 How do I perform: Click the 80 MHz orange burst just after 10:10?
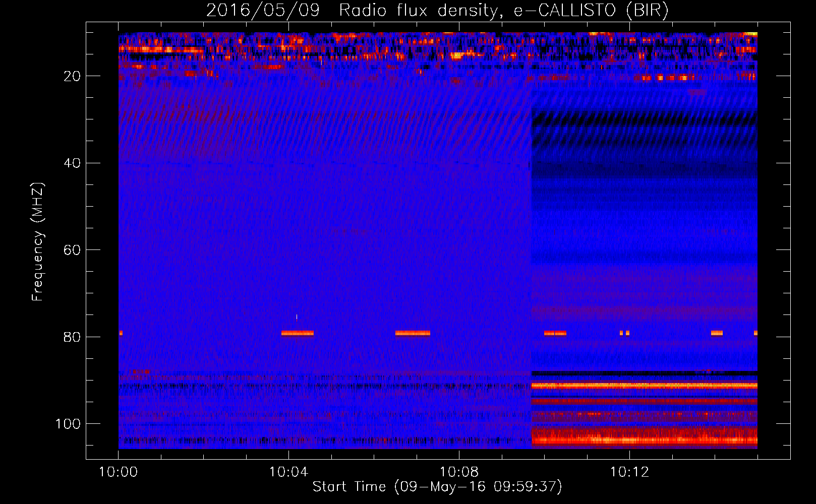click(555, 333)
